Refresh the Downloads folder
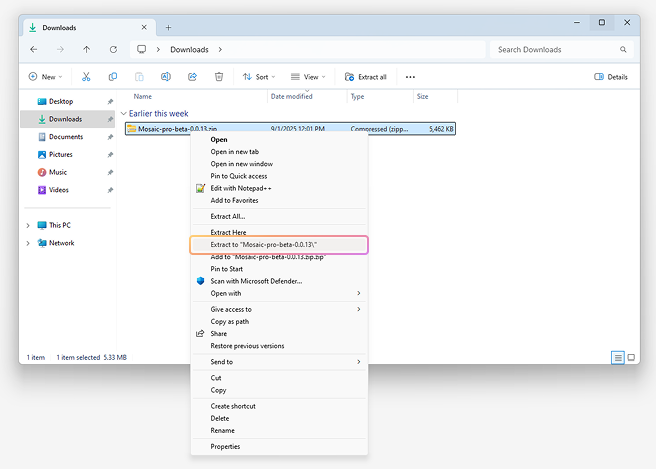 click(113, 49)
